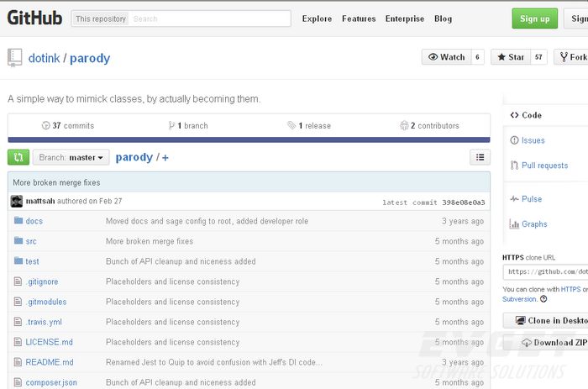Open the dotink owner link
The height and width of the screenshot is (389, 588).
[x=44, y=58]
